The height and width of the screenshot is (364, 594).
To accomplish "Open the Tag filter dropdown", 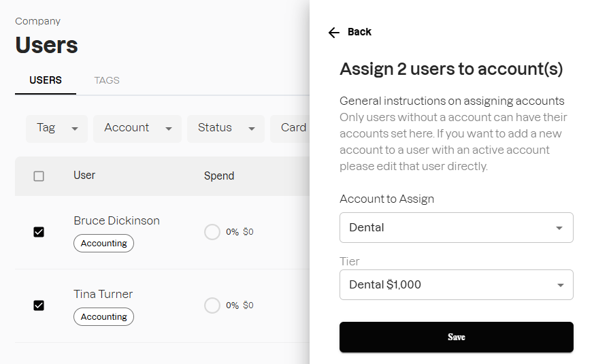I will pos(56,129).
